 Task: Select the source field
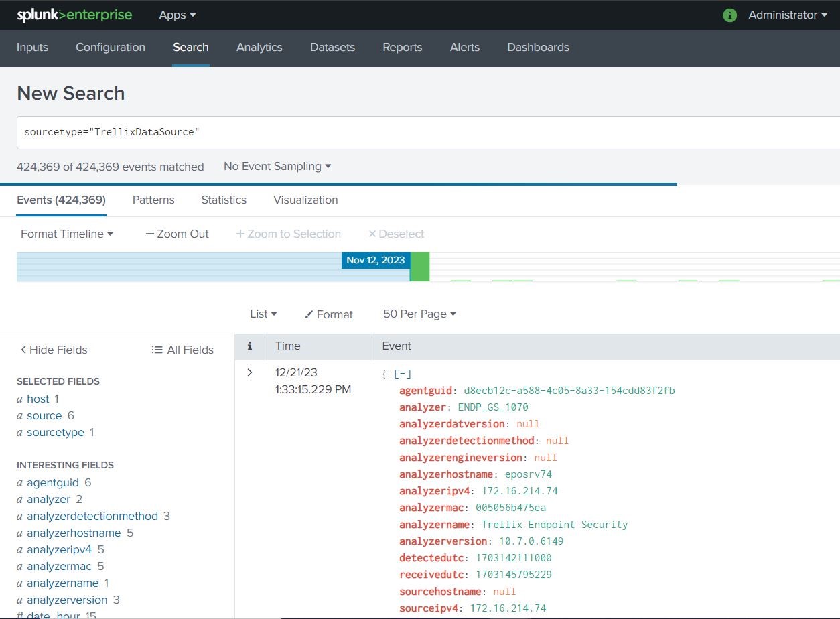pyautogui.click(x=44, y=415)
